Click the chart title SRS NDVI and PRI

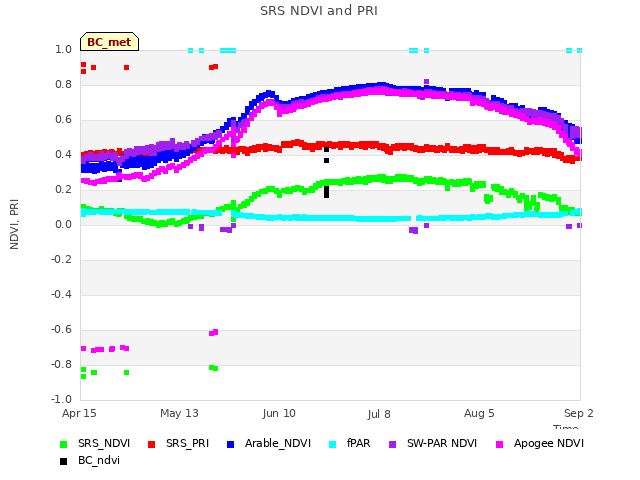[x=319, y=11]
